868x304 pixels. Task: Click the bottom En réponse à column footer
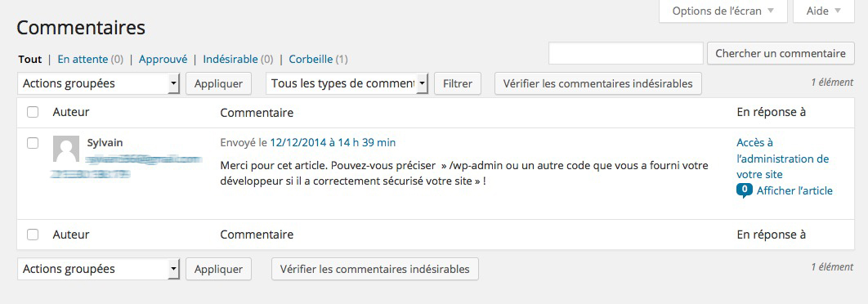click(771, 235)
